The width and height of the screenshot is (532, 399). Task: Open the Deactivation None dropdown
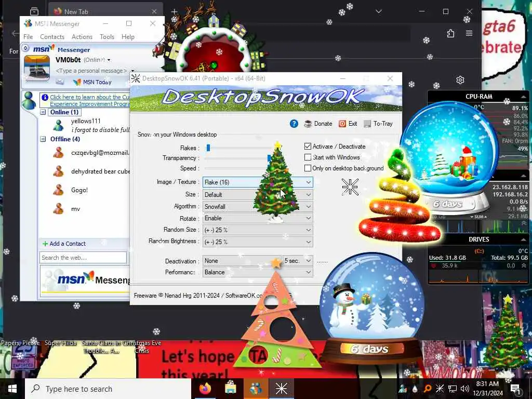[x=242, y=261]
